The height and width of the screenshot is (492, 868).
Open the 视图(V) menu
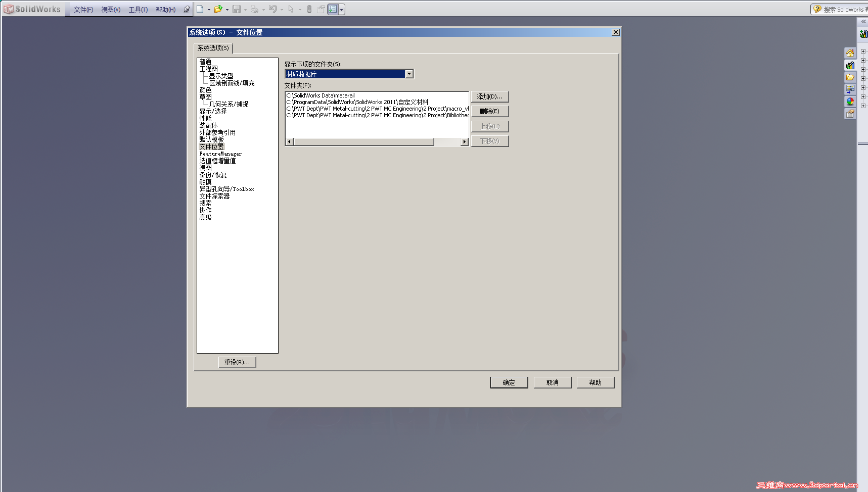click(111, 10)
